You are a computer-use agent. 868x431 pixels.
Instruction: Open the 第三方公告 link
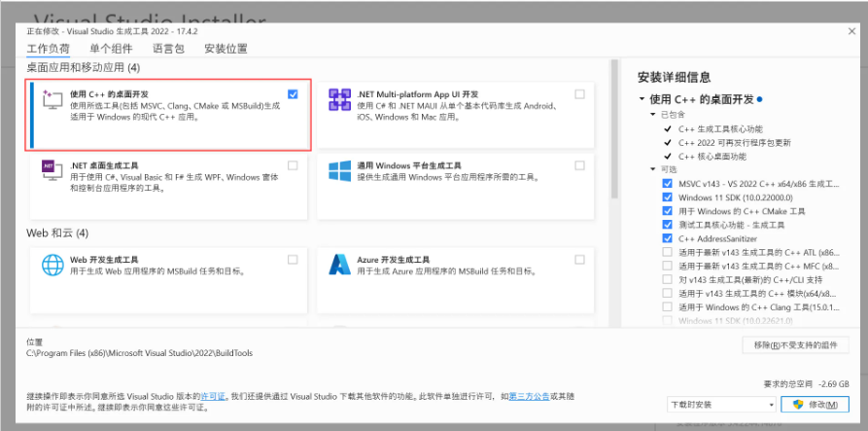coord(529,397)
